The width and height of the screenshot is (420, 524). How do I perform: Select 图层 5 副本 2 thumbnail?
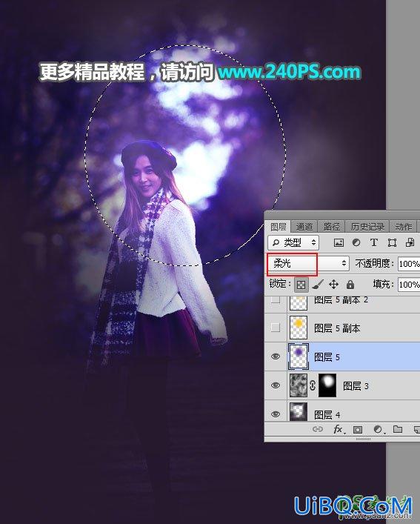pos(298,303)
